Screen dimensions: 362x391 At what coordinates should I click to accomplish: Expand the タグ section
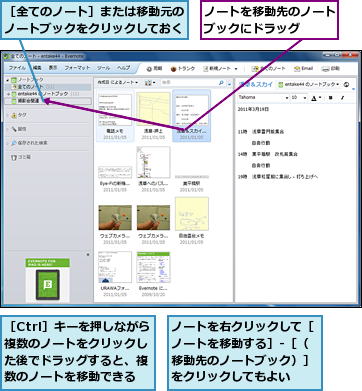coord(8,115)
